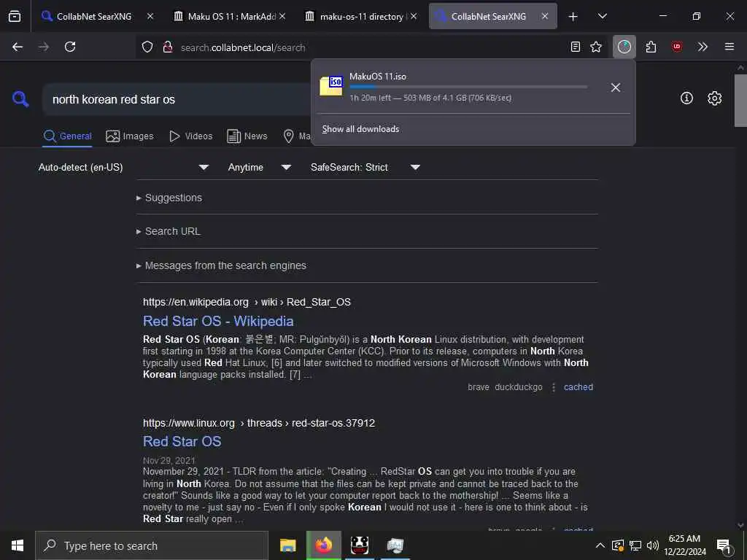Screen dimensions: 747x560
Task: Open cached version of Wikipedia result
Action: coord(578,387)
